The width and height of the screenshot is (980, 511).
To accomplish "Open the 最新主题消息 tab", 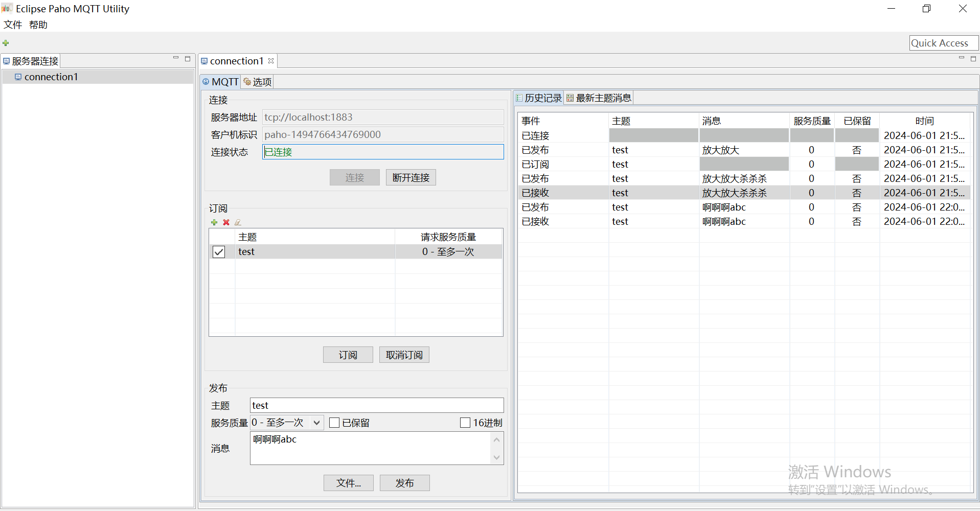I will pyautogui.click(x=599, y=98).
